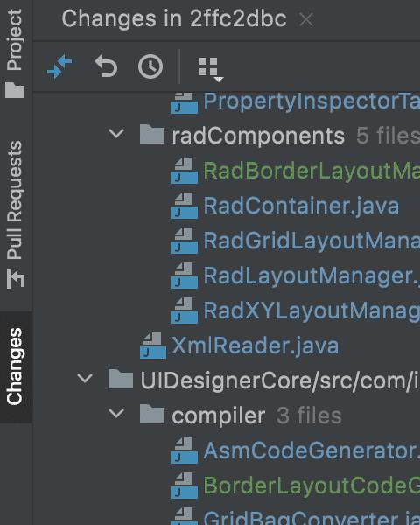The width and height of the screenshot is (420, 525).
Task: Close the Changes in 2ffc2dbc tab
Action: click(306, 19)
